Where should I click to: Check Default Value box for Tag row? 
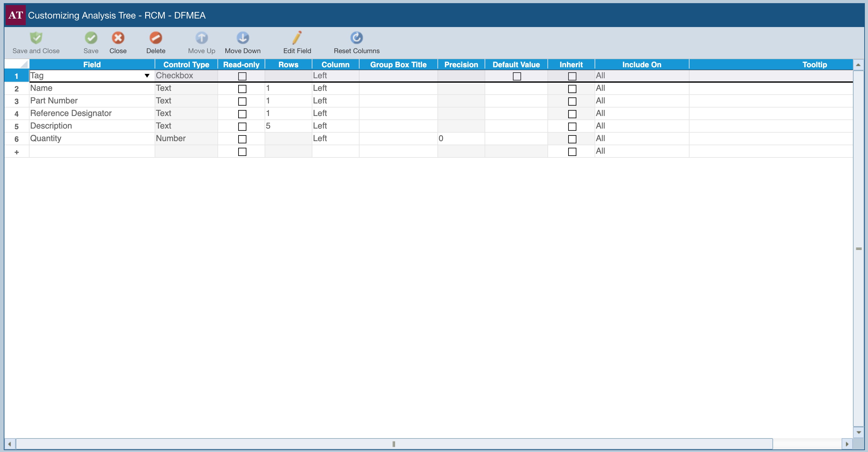click(517, 76)
